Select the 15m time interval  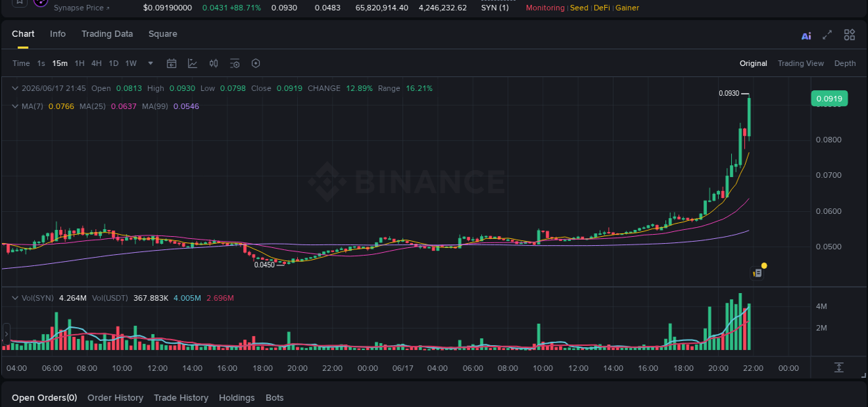[x=60, y=63]
